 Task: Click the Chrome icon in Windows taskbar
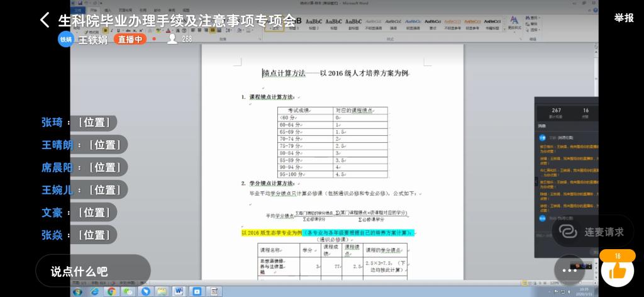click(x=111, y=291)
